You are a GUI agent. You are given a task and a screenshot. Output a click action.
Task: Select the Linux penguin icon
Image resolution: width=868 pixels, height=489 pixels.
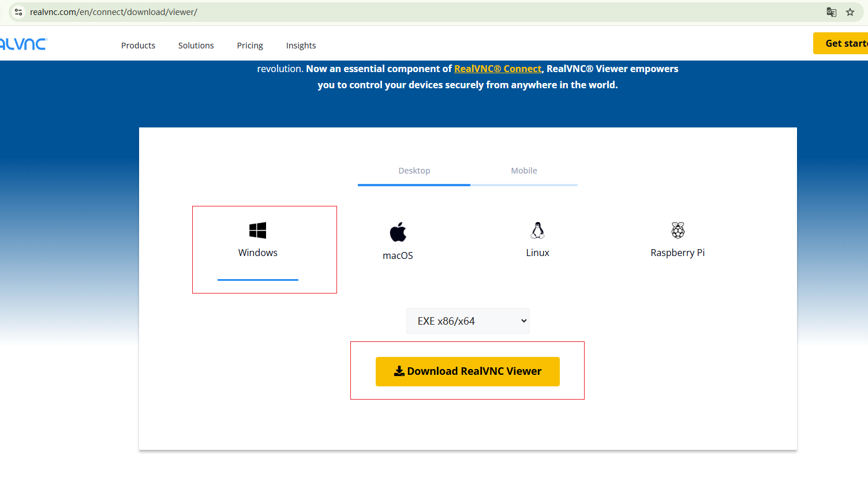pos(537,230)
